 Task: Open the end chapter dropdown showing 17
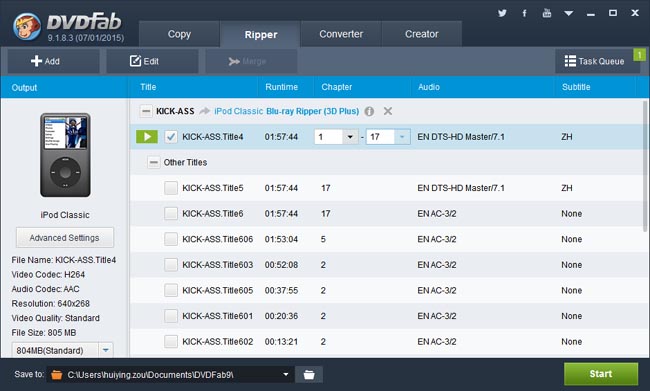[402, 137]
